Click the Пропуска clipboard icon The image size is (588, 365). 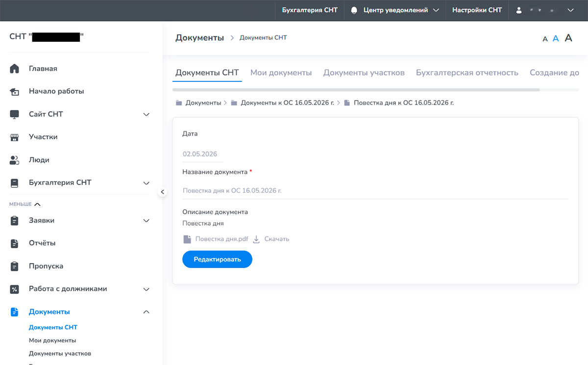point(15,266)
